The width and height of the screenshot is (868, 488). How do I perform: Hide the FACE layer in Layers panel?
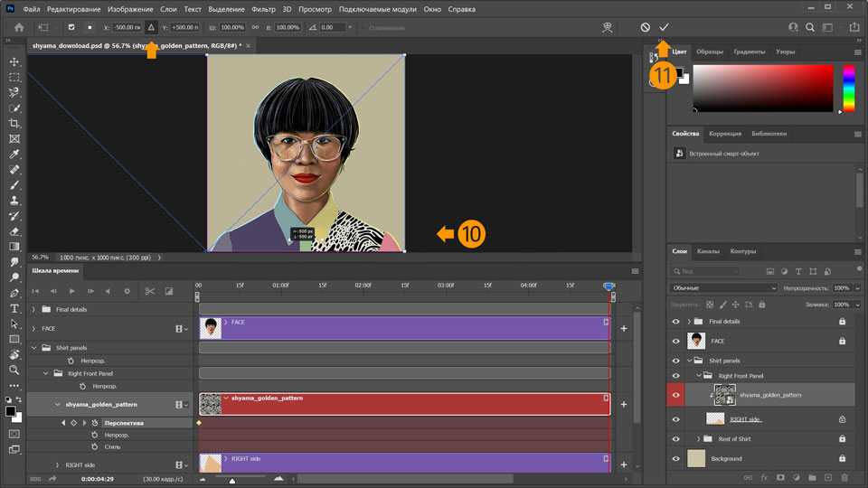(x=675, y=341)
